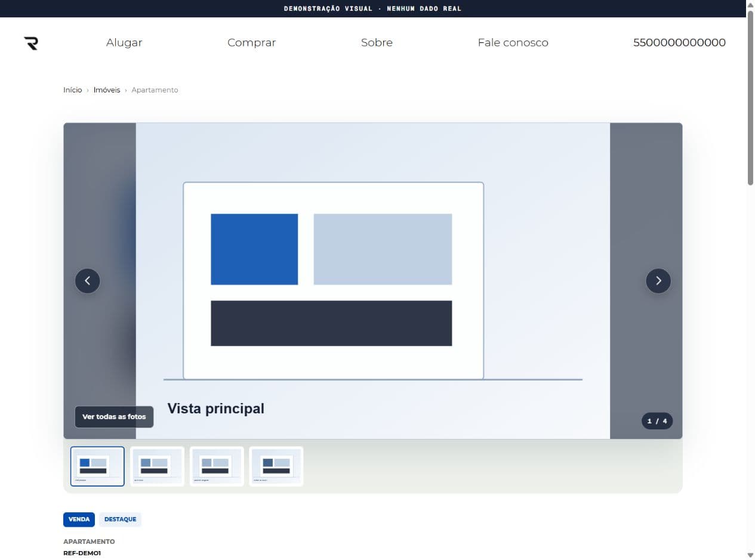Select the second gallery thumbnail
This screenshot has height=560, width=755.
pos(157,466)
